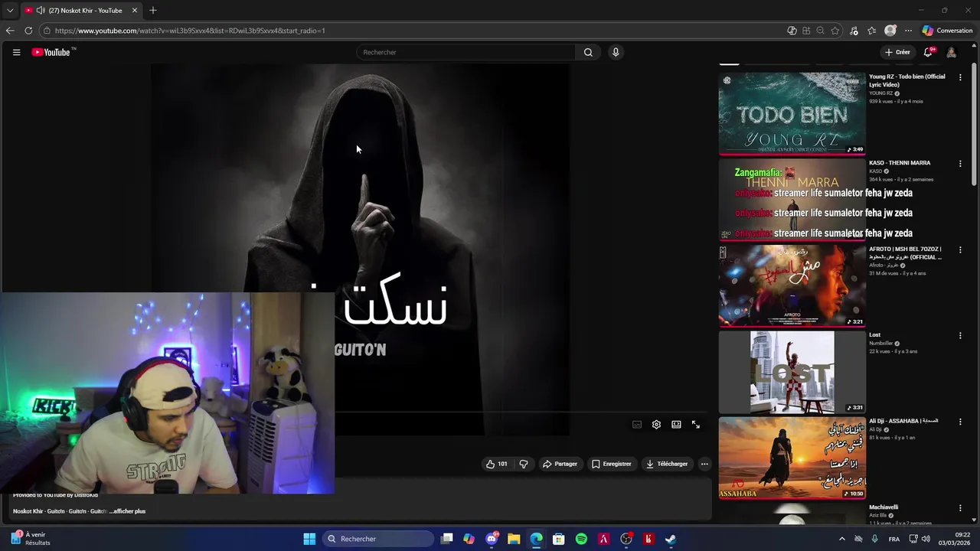
Task: Go back in browser history
Action: click(10, 31)
